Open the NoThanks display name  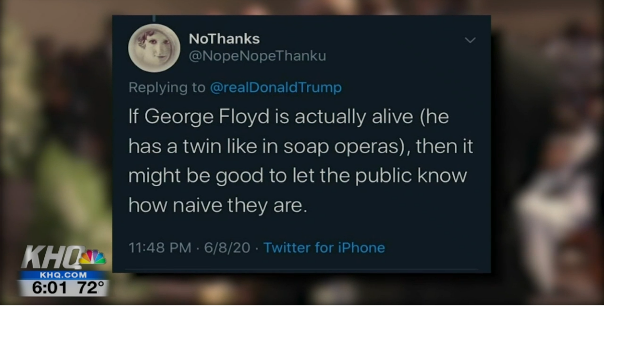tap(224, 39)
